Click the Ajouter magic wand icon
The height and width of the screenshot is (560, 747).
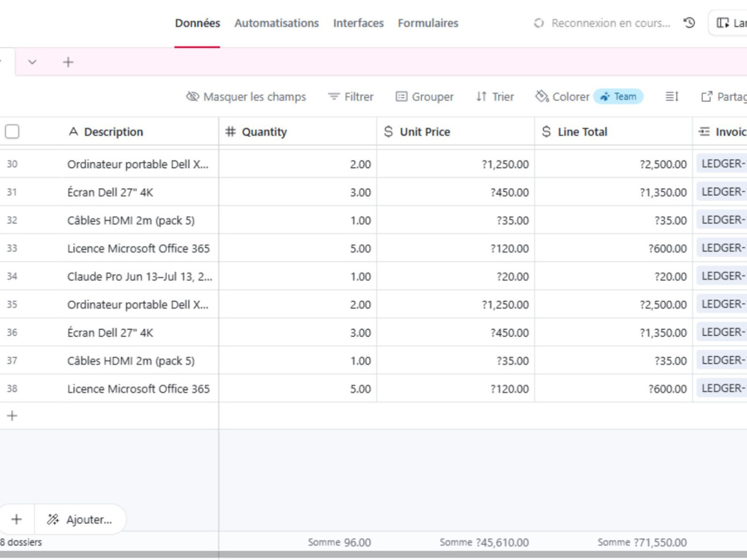[52, 519]
